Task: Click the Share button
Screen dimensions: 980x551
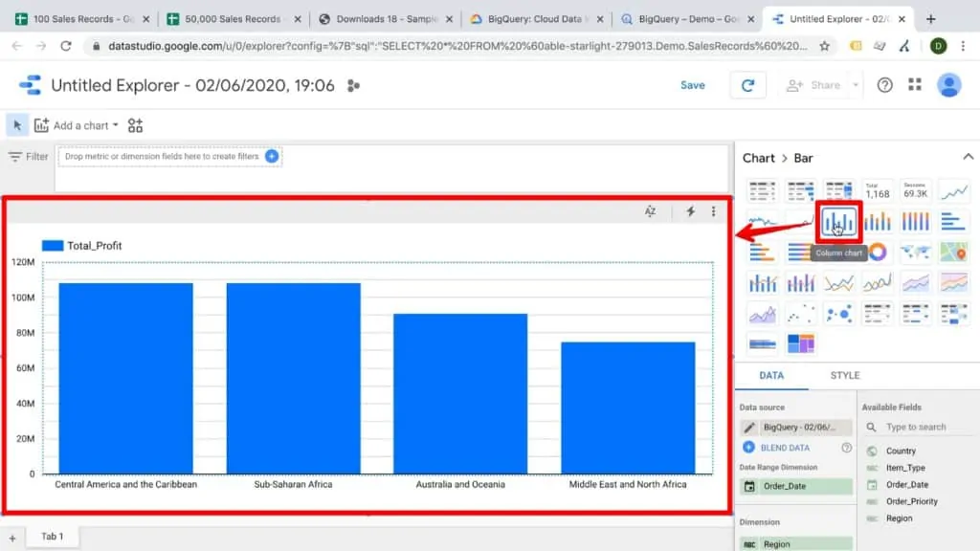Action: [819, 84]
